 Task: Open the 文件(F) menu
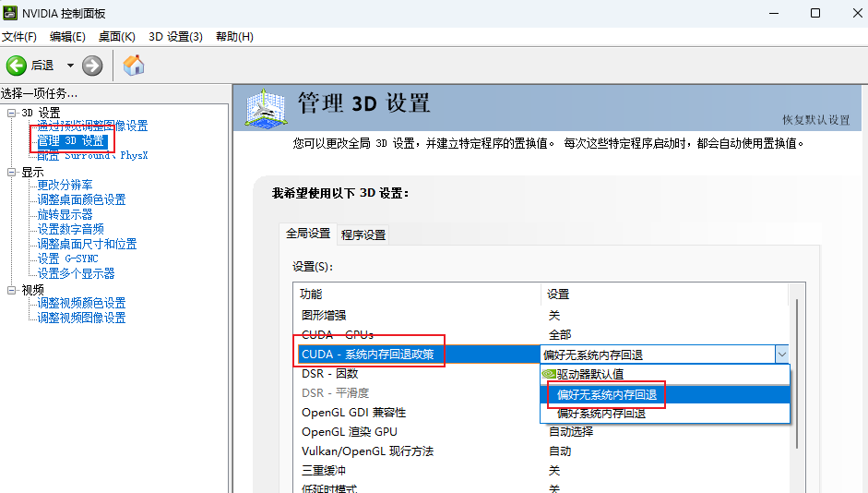(19, 37)
